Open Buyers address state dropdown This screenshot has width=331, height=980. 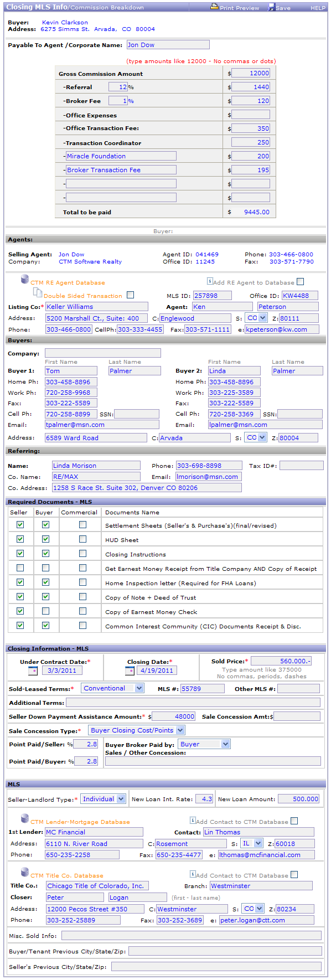(256, 437)
